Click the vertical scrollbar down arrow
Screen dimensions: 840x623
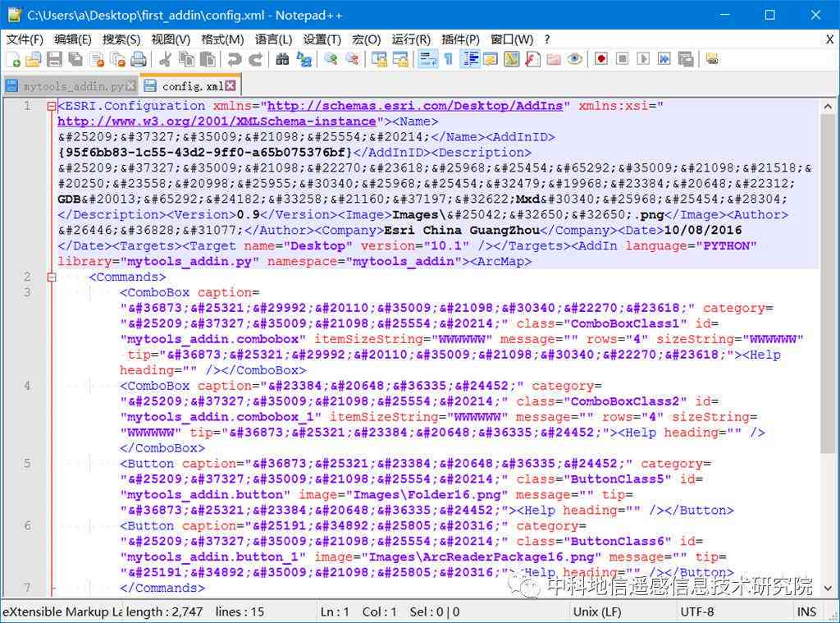pos(828,589)
